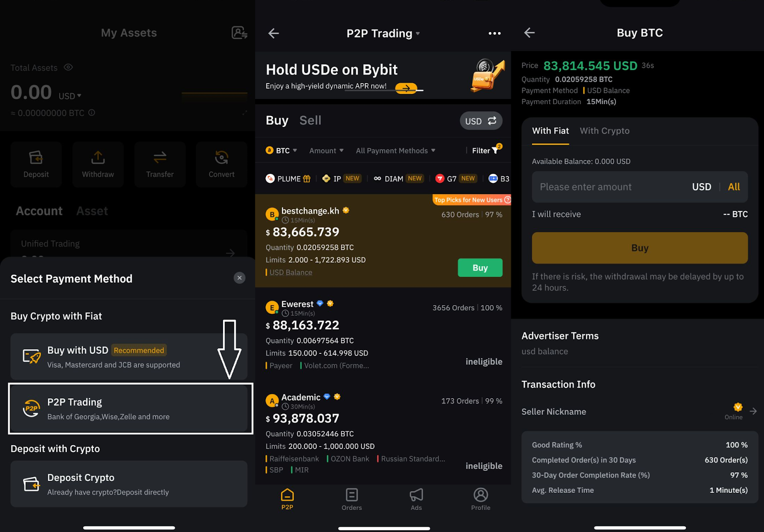764x532 pixels.
Task: Select the Sell tab in P2P Trading
Action: [310, 120]
